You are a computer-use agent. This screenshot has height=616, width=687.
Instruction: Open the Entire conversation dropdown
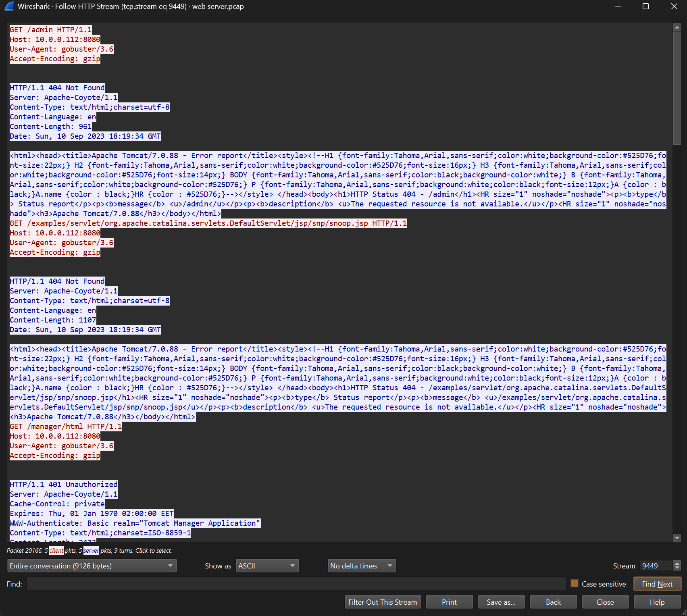tap(92, 566)
